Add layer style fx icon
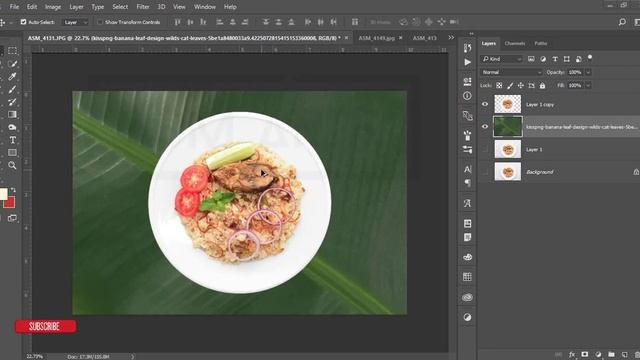 571,354
